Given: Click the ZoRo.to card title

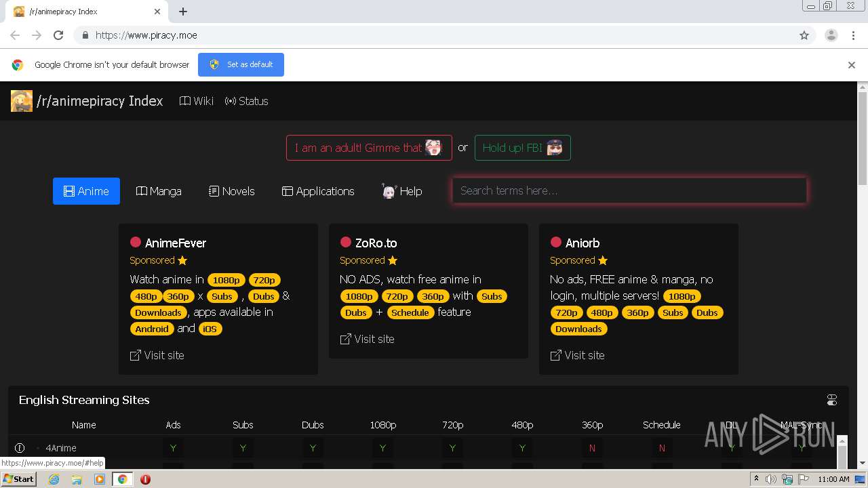Looking at the screenshot, I should click(x=376, y=243).
